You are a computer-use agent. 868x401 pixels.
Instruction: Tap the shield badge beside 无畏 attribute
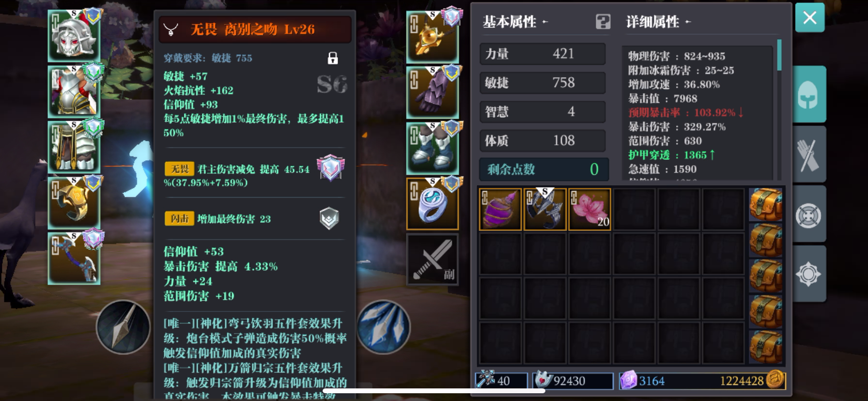pyautogui.click(x=330, y=168)
